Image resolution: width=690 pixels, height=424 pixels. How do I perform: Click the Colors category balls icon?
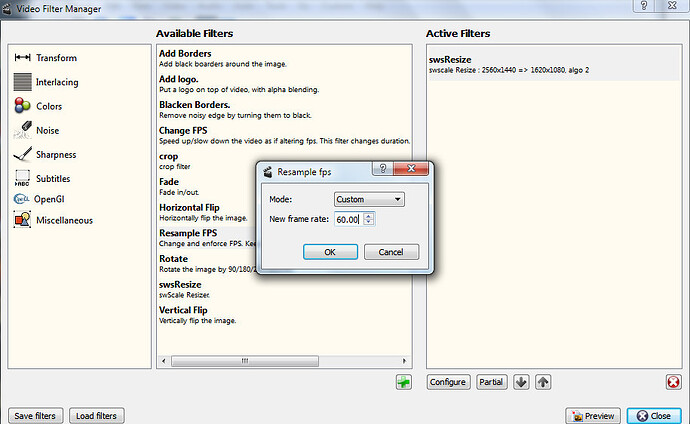(22, 106)
